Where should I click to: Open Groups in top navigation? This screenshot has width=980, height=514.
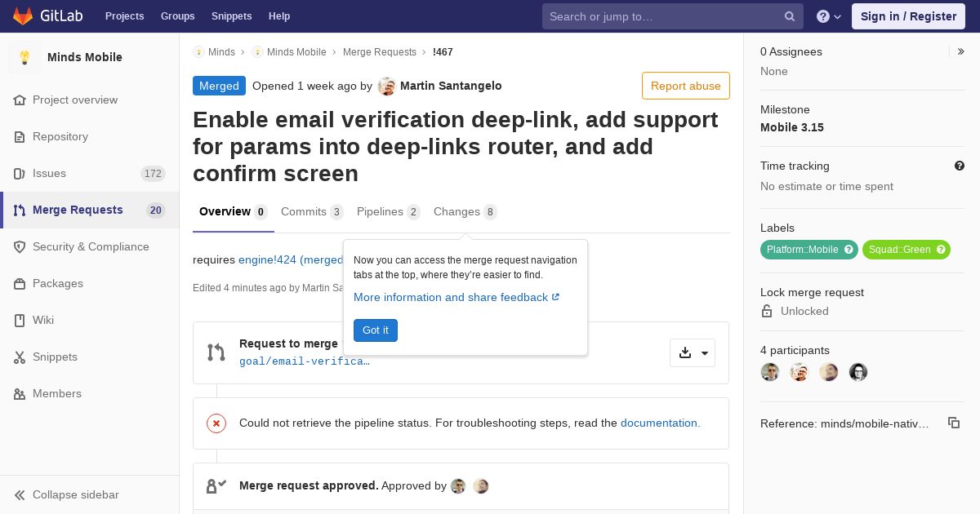pyautogui.click(x=177, y=16)
